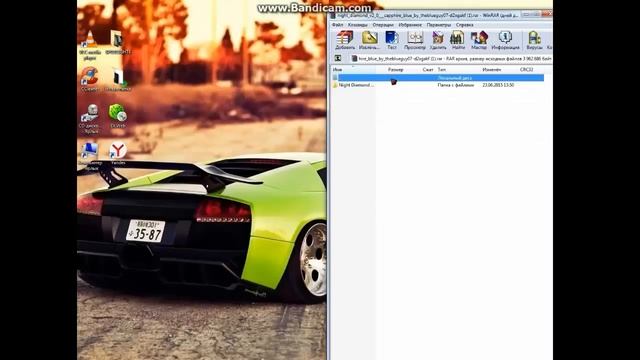Click the Найти (Find) toolbar icon

(458, 40)
